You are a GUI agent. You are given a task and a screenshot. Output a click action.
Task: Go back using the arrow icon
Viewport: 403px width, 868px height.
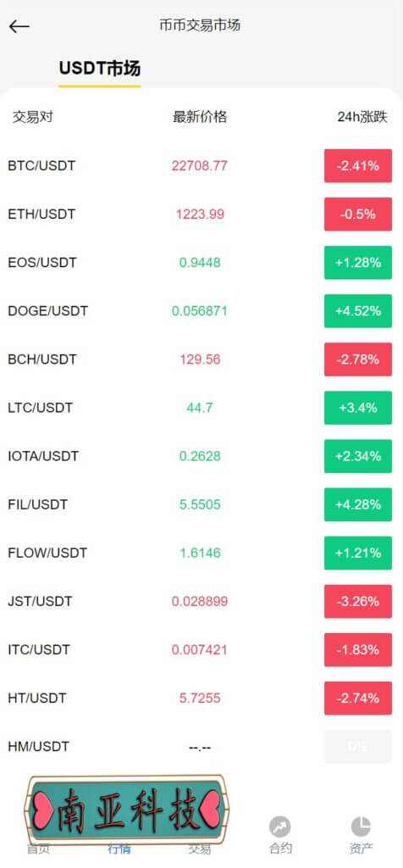pyautogui.click(x=19, y=26)
